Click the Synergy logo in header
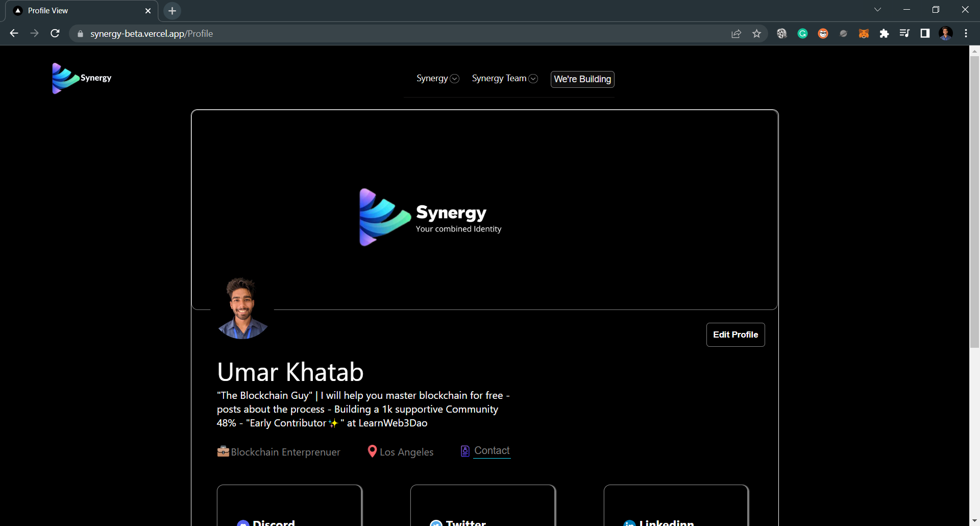This screenshot has height=526, width=980. pos(82,78)
